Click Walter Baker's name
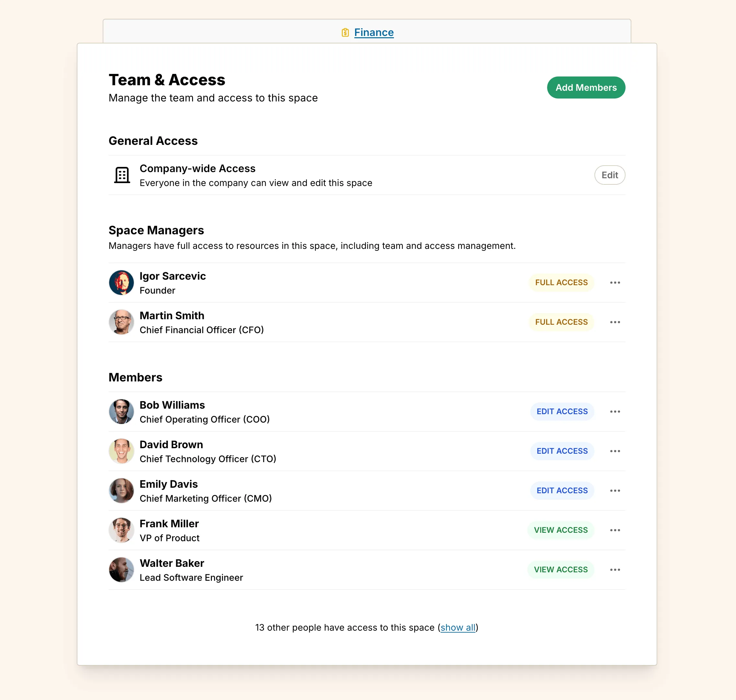736x700 pixels. tap(172, 563)
